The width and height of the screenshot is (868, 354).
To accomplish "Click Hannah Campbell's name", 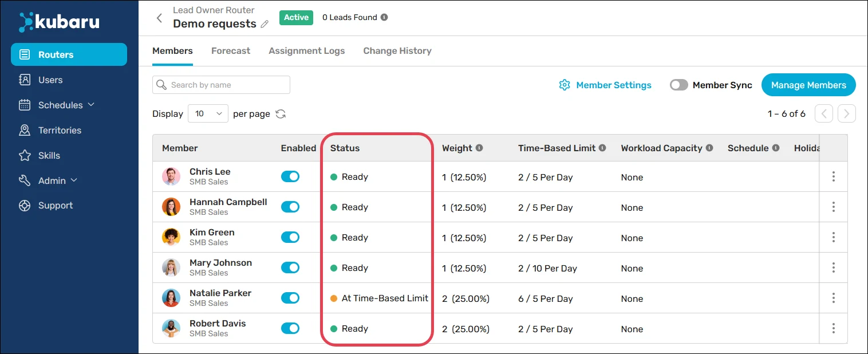I will (228, 202).
